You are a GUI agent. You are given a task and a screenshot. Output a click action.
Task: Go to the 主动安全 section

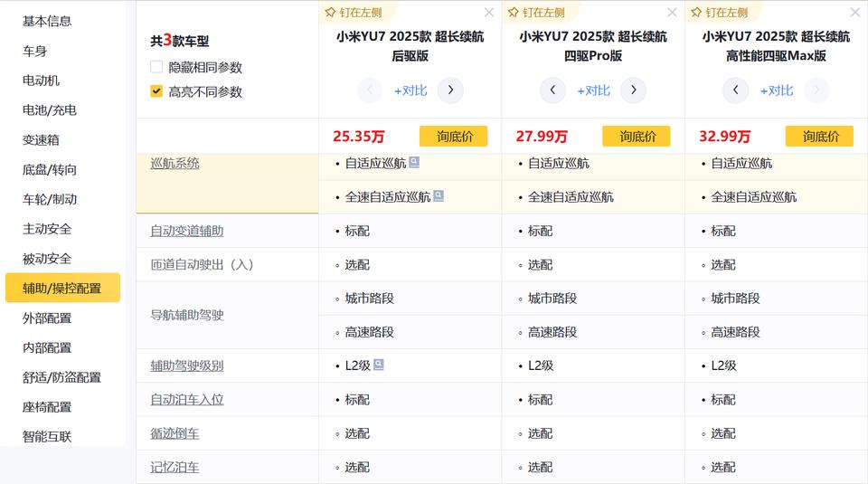(x=47, y=229)
